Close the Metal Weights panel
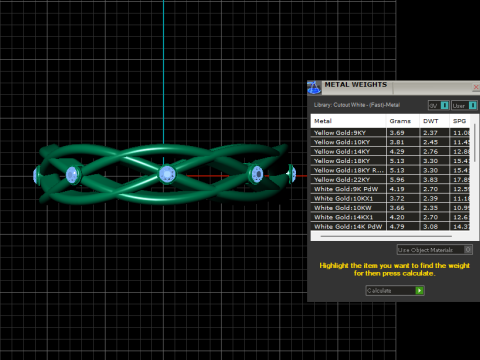The width and height of the screenshot is (480, 360). (476, 87)
